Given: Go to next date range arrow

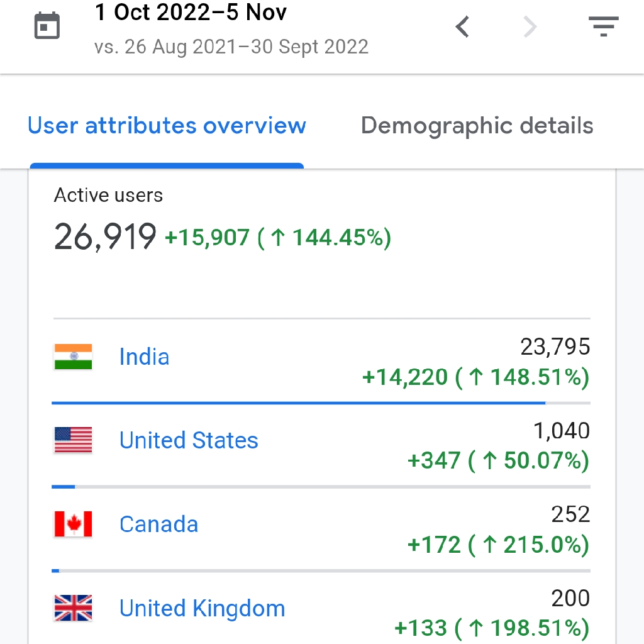Looking at the screenshot, I should pyautogui.click(x=530, y=27).
